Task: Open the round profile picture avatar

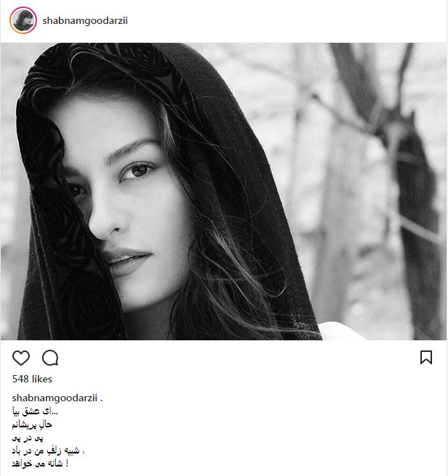Action: [23, 20]
